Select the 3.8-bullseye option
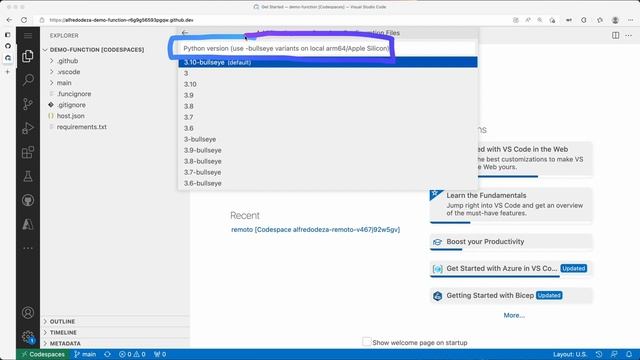The width and height of the screenshot is (640, 360). tap(328, 161)
